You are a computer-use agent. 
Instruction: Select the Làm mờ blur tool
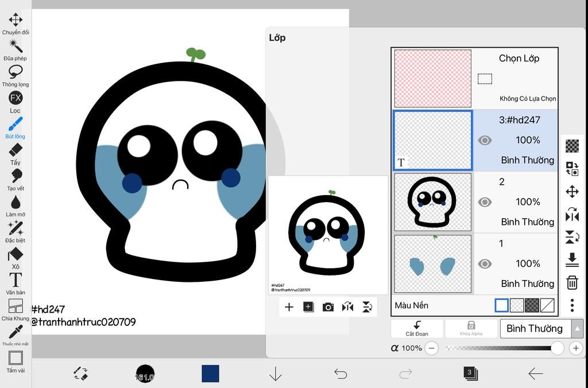coord(16,206)
